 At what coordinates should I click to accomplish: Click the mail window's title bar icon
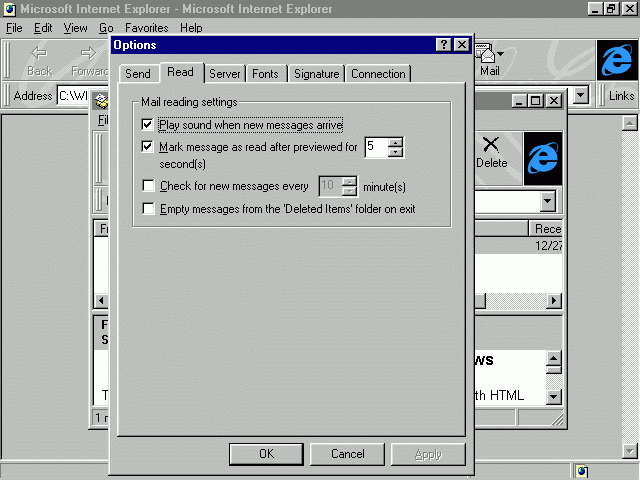tap(102, 100)
